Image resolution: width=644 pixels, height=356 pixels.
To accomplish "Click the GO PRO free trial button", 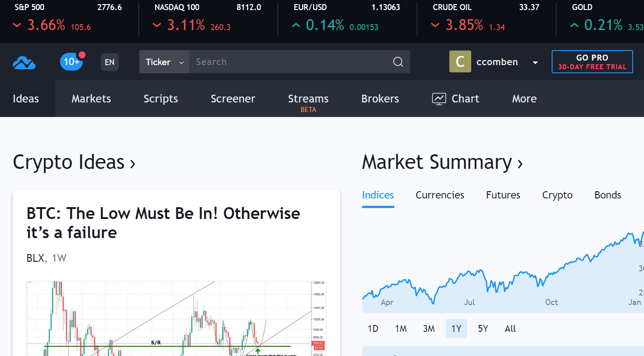I will tap(592, 61).
